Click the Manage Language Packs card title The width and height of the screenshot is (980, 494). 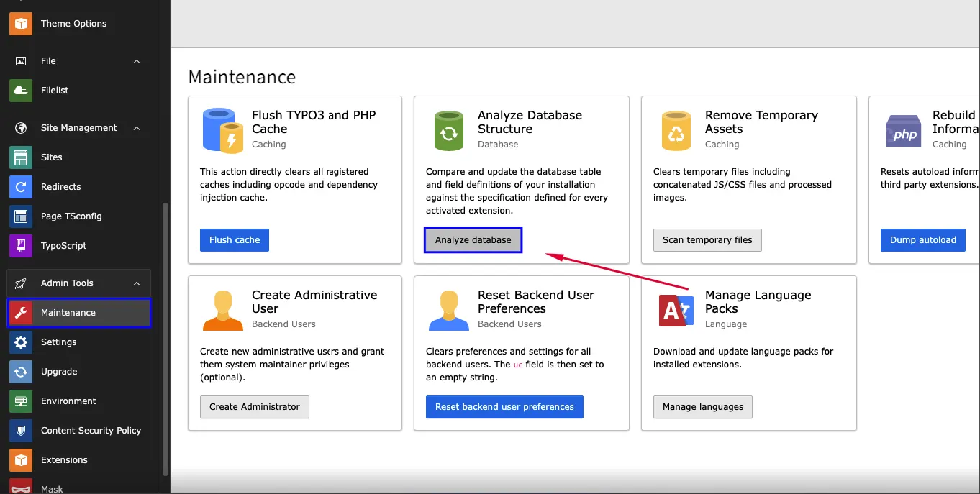(758, 302)
